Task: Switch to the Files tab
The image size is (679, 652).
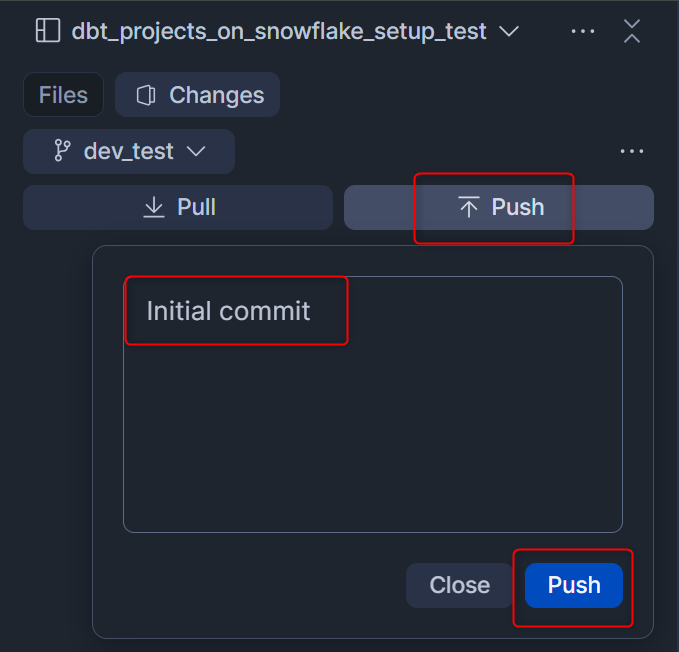Action: (63, 95)
